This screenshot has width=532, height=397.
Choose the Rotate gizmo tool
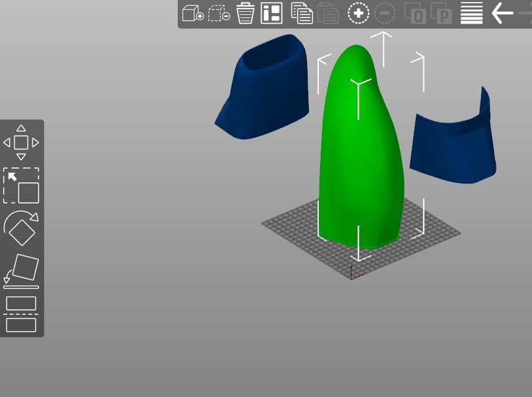click(x=21, y=228)
